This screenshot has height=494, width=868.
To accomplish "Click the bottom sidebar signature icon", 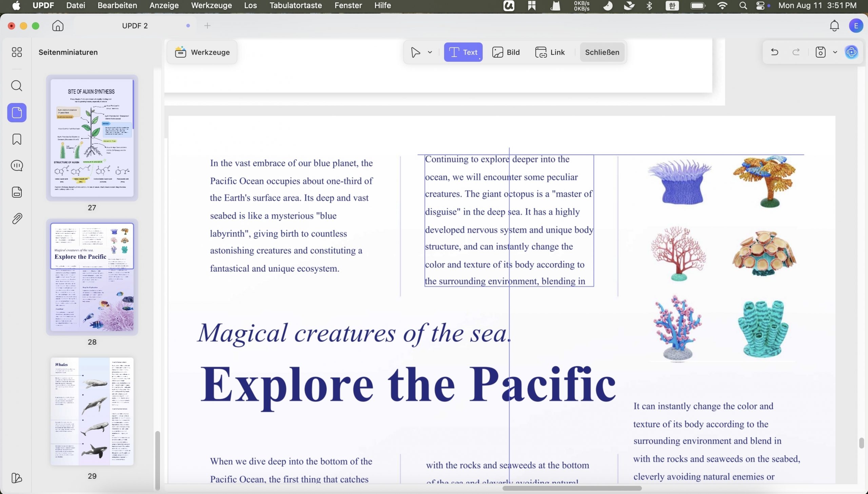I will pyautogui.click(x=17, y=478).
